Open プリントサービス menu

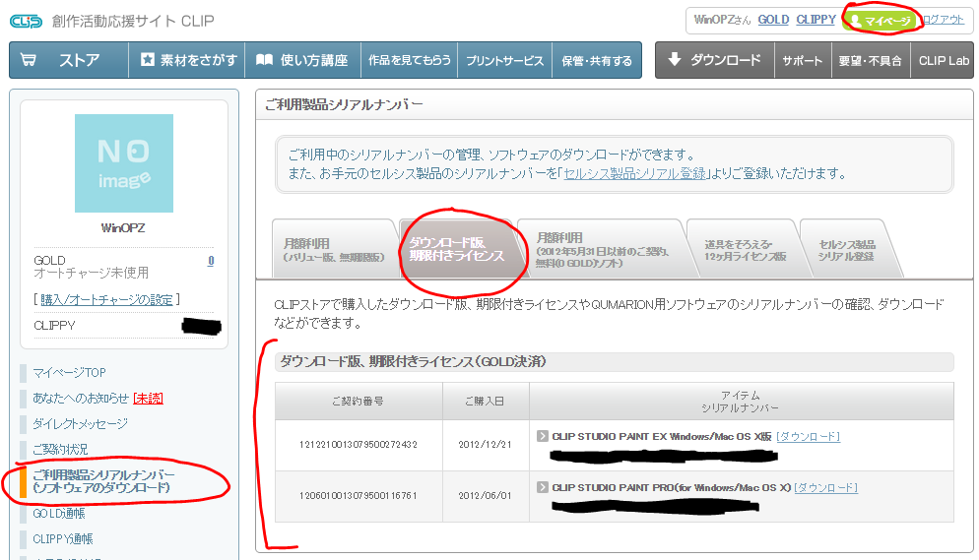[x=504, y=60]
